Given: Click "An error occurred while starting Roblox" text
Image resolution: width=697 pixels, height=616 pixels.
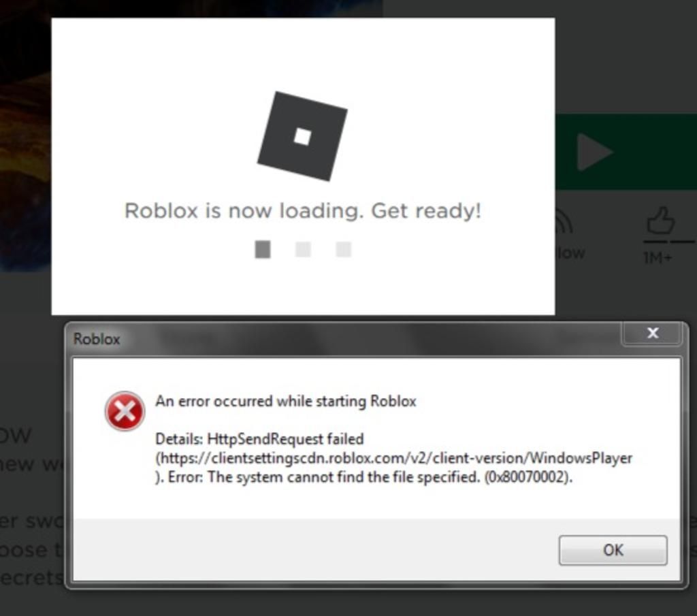Looking at the screenshot, I should [286, 402].
